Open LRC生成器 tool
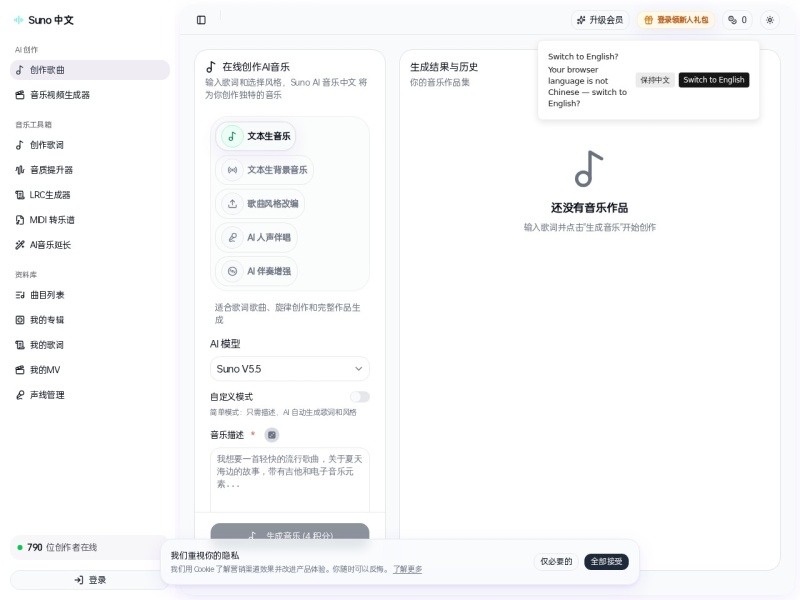The width and height of the screenshot is (800, 600). (x=90, y=195)
